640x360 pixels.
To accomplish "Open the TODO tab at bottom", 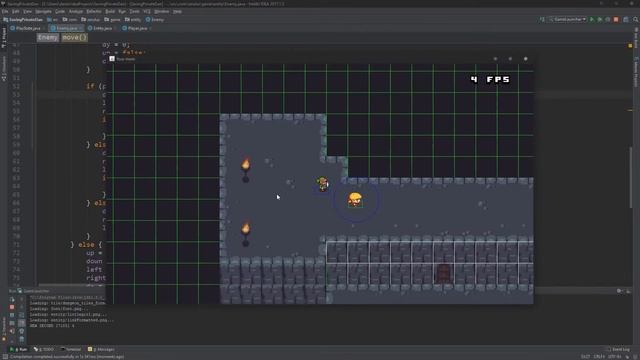I will click(44, 349).
